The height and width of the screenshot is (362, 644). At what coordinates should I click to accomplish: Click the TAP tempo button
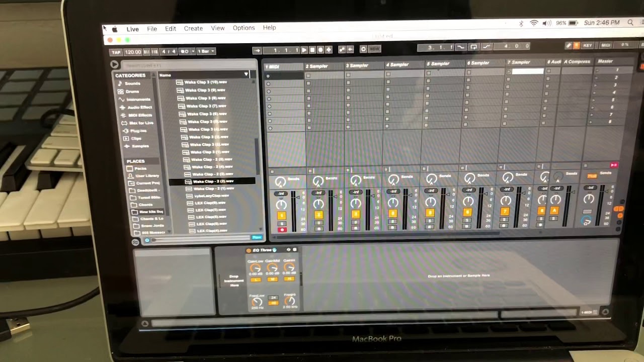point(116,52)
